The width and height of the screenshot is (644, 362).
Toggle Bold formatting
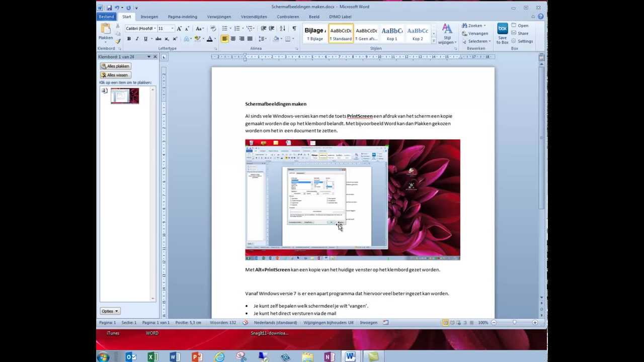pyautogui.click(x=129, y=39)
